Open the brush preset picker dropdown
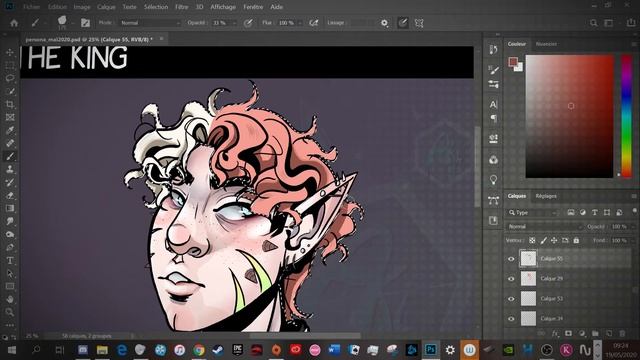The height and width of the screenshot is (360, 640). (x=72, y=23)
